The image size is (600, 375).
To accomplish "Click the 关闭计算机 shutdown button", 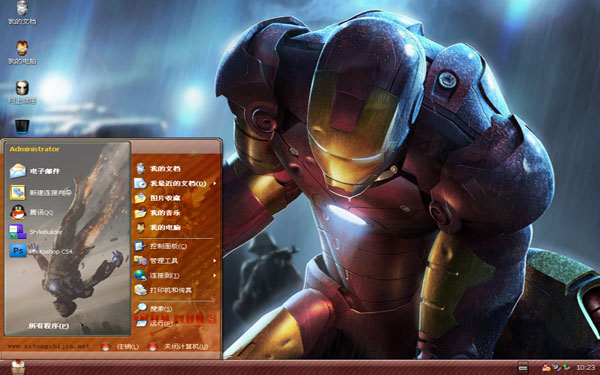I will [x=179, y=347].
